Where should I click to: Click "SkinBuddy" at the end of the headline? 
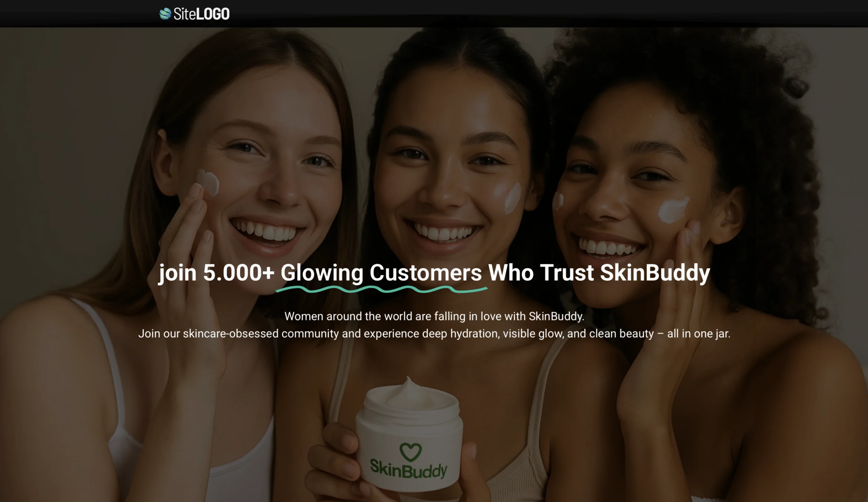(655, 273)
